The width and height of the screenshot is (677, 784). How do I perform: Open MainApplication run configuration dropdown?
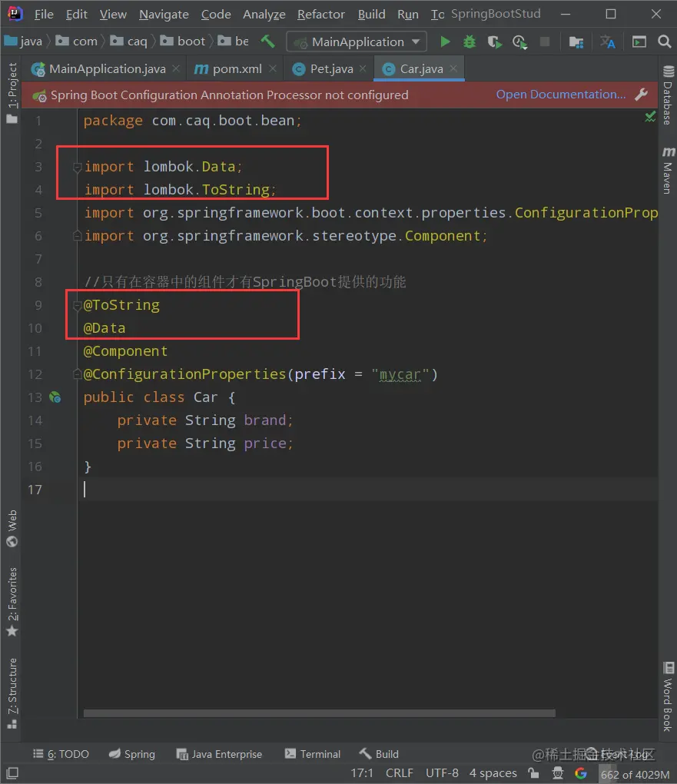357,42
